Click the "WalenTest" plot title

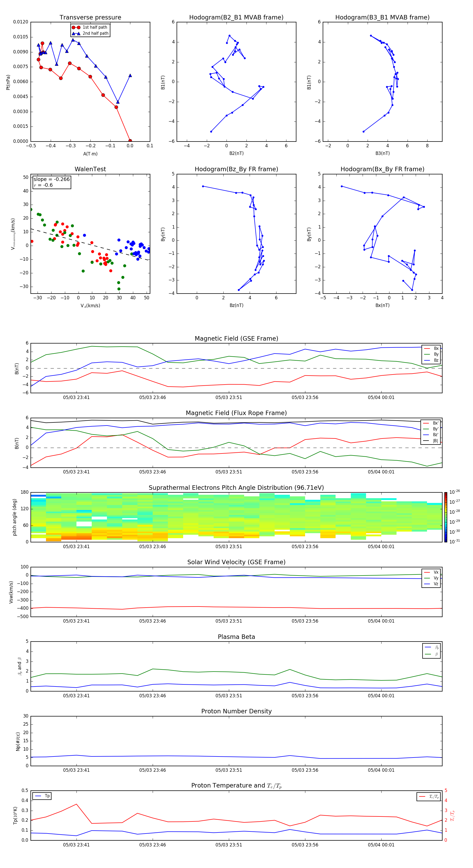[90, 169]
